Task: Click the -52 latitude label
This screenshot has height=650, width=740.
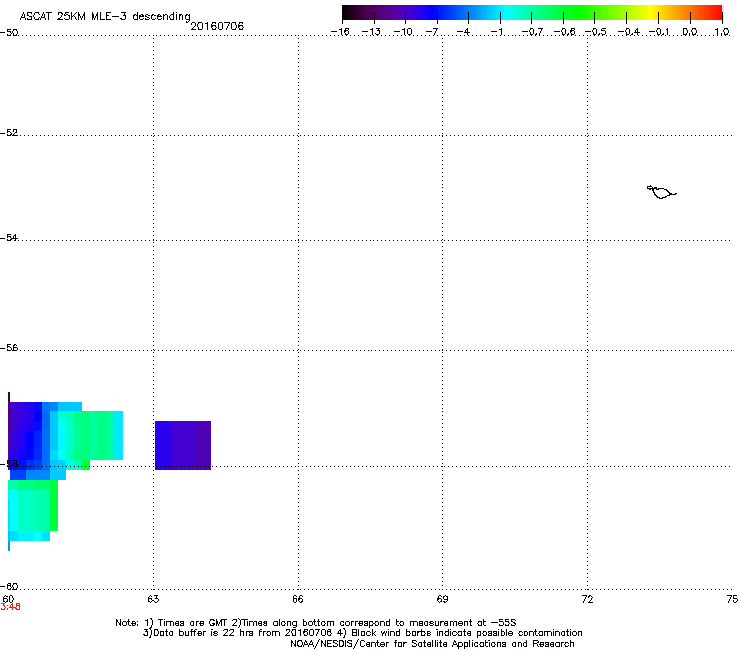Action: tap(9, 133)
